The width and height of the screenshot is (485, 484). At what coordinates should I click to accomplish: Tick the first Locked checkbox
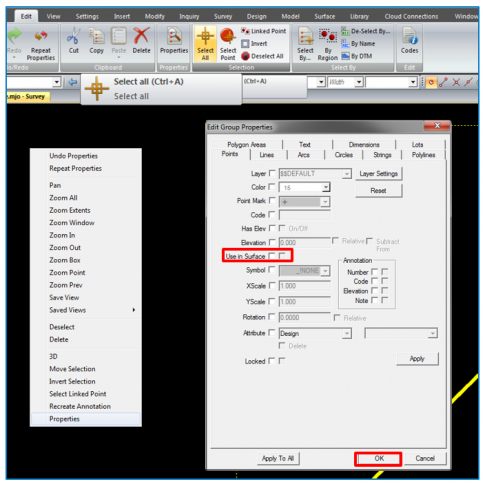coord(272,361)
